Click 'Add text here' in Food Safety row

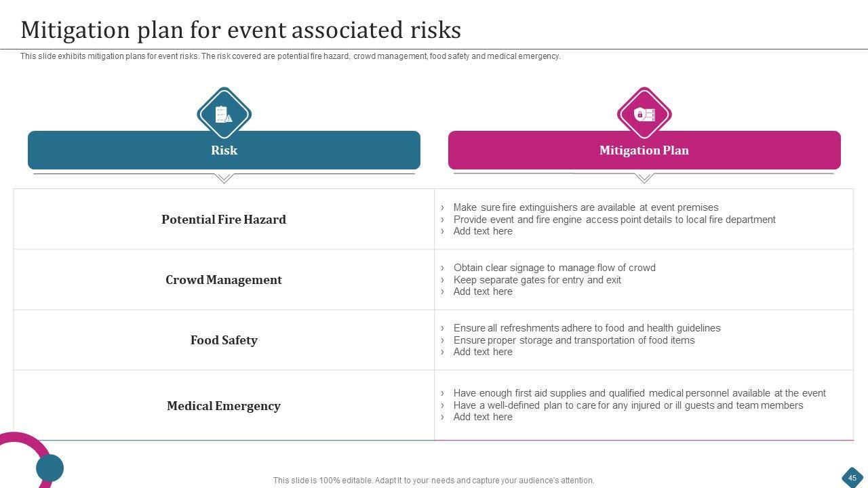point(483,352)
